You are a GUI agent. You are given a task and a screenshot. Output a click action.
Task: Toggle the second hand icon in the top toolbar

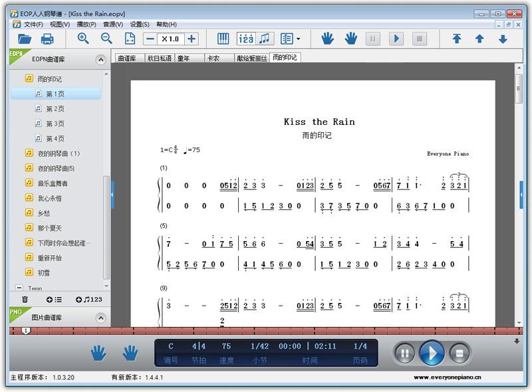tap(351, 39)
